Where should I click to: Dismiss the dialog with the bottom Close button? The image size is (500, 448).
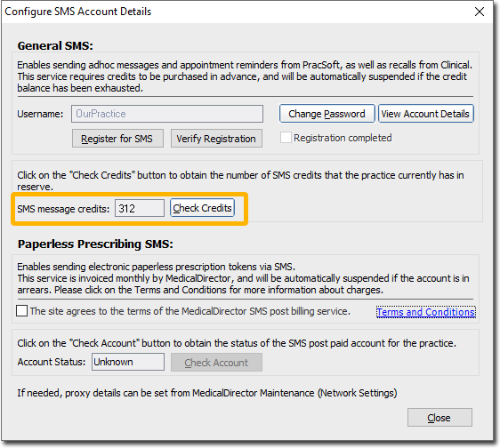[440, 418]
